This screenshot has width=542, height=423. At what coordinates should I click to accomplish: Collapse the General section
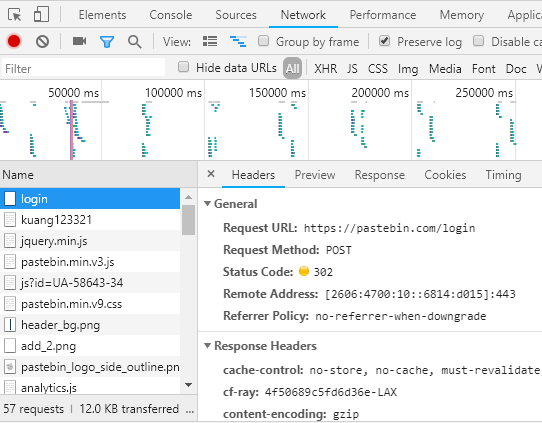tap(207, 204)
